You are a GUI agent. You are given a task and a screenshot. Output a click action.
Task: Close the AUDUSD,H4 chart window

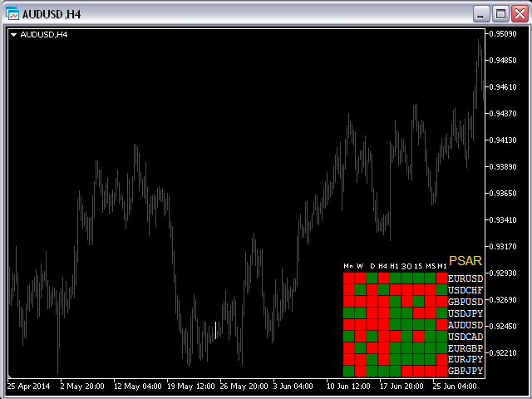click(x=520, y=14)
